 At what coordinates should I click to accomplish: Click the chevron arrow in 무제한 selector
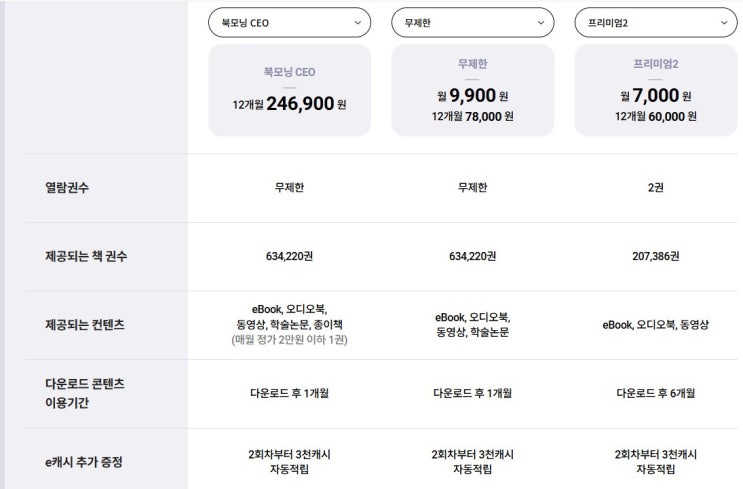541,22
